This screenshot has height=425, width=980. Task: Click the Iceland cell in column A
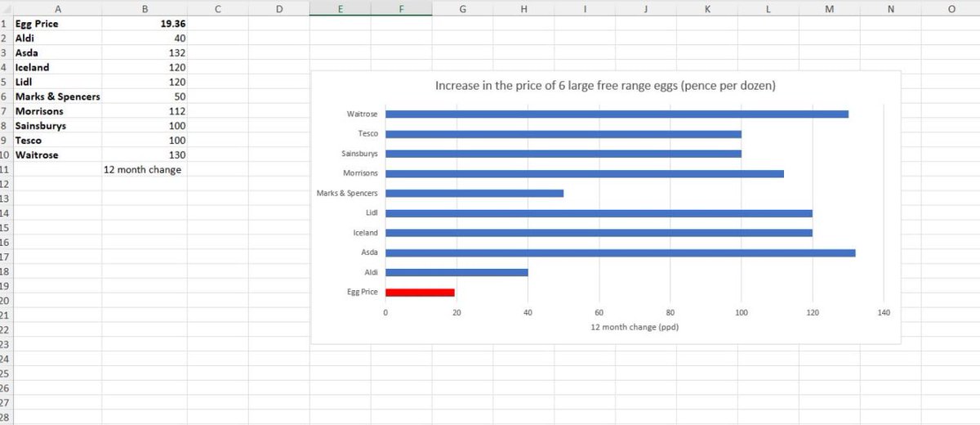click(x=56, y=68)
